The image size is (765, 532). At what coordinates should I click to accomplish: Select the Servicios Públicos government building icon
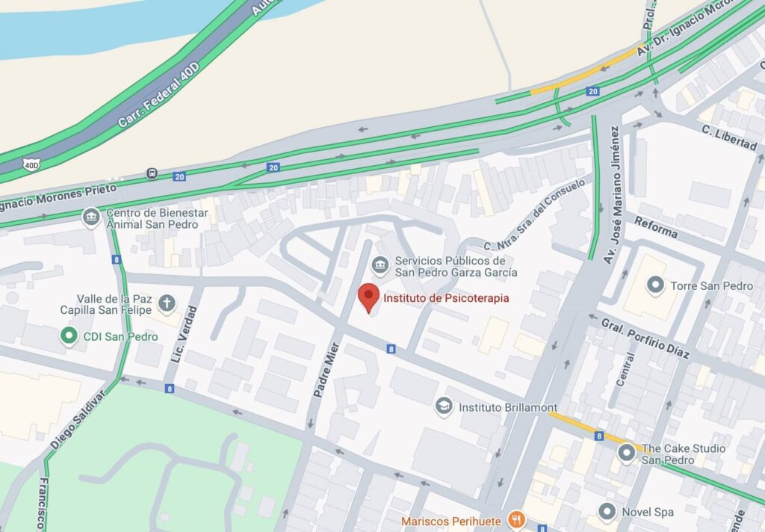(380, 266)
